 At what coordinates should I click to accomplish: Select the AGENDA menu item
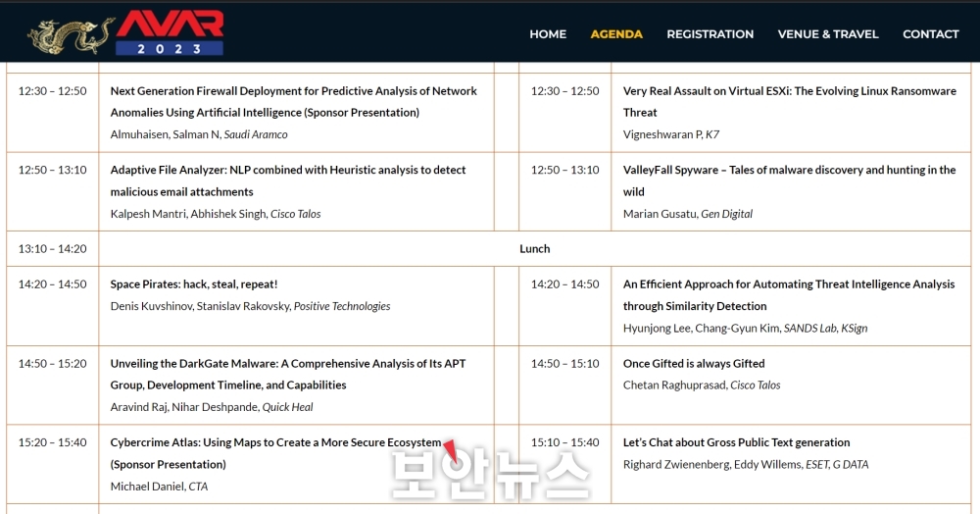pos(616,34)
